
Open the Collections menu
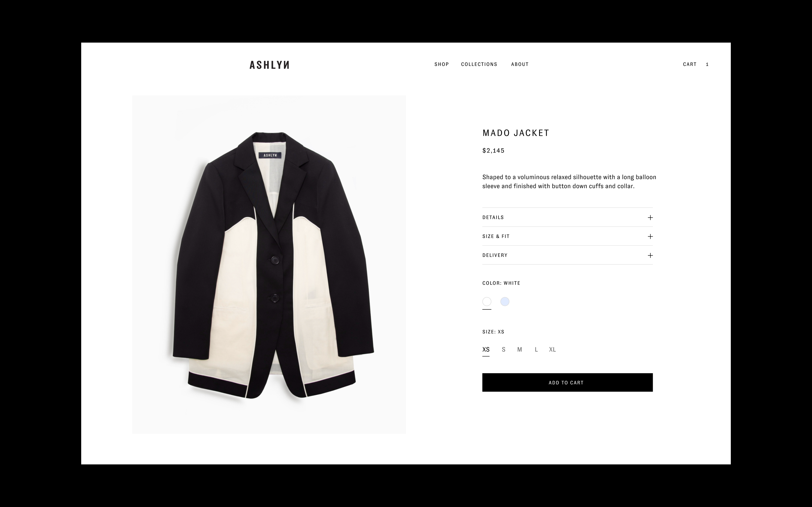pos(479,65)
